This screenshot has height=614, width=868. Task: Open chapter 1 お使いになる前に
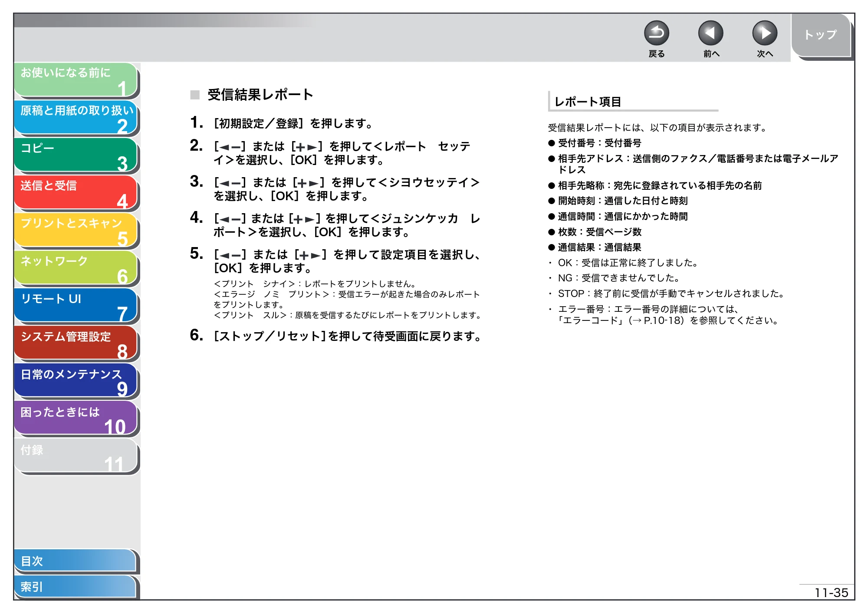pos(76,80)
